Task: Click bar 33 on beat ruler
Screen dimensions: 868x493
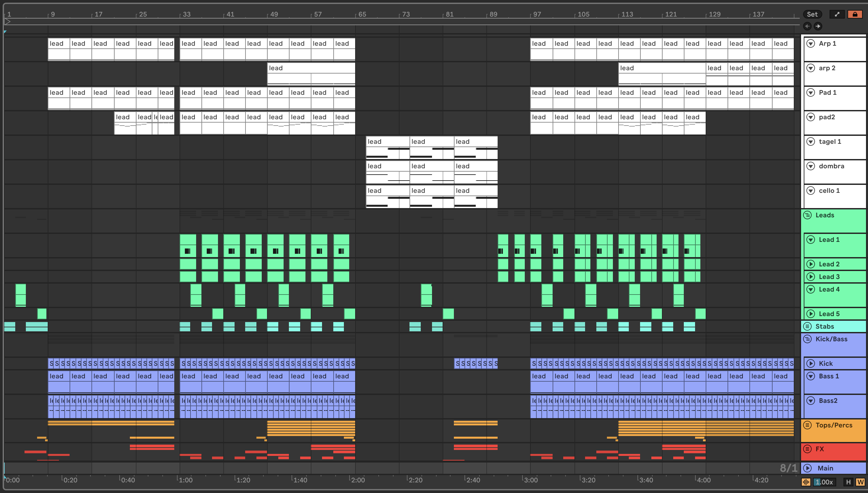Action: click(x=187, y=14)
